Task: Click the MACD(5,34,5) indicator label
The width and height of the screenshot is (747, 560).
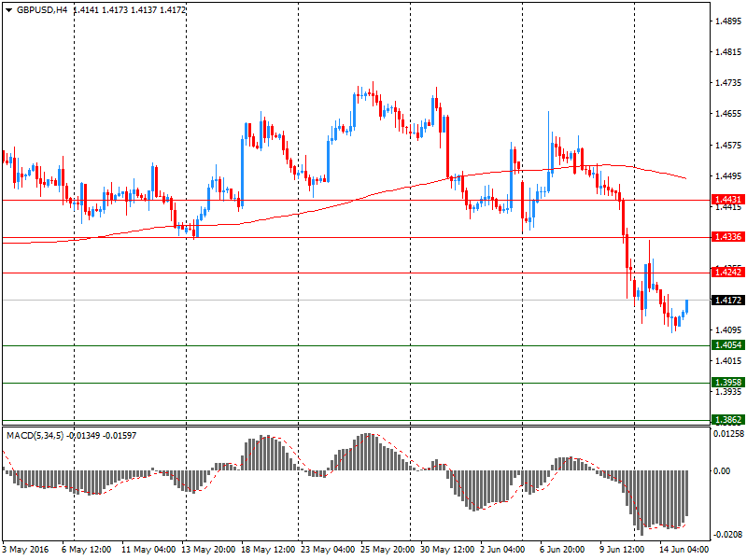Action: [35, 435]
